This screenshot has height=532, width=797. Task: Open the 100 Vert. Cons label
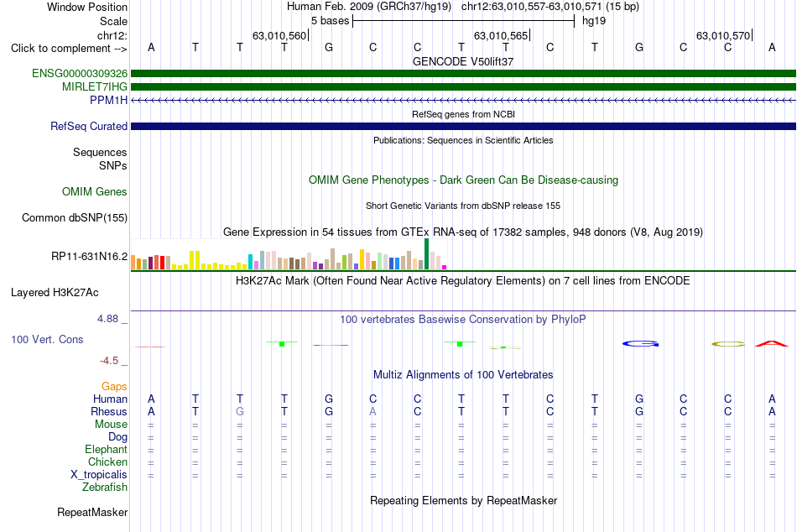(x=47, y=339)
